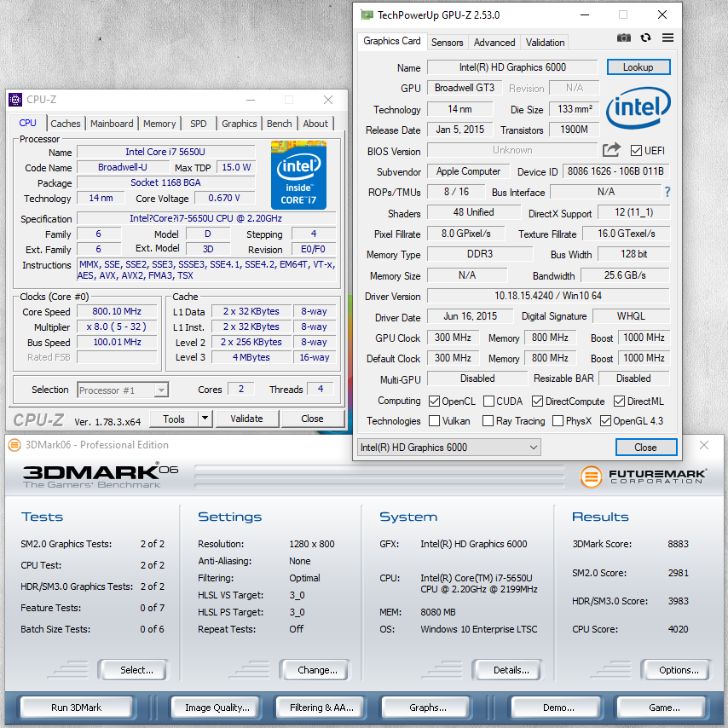Click the Close button in CPU-Z
This screenshot has height=728, width=728.
click(x=313, y=419)
